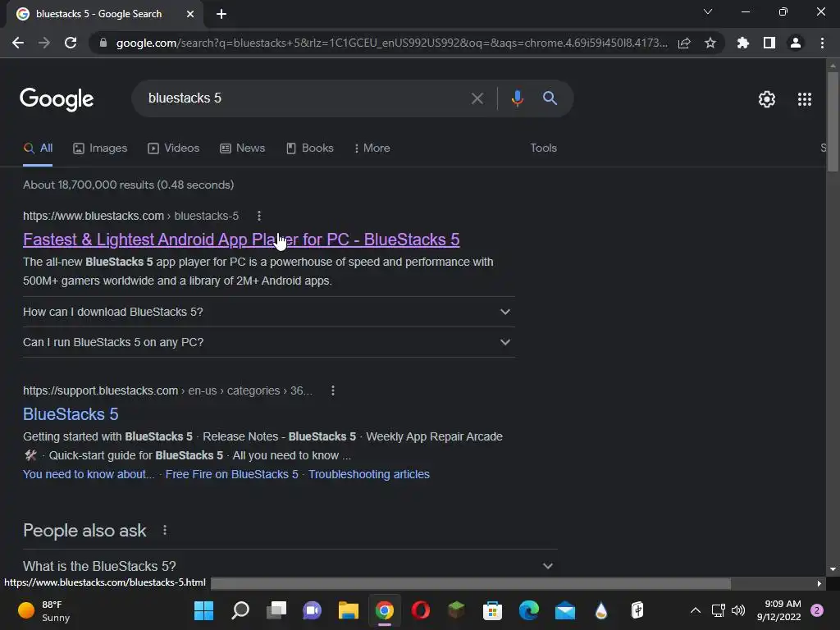The height and width of the screenshot is (630, 840).
Task: Click the lock icon in address bar
Action: click(103, 43)
